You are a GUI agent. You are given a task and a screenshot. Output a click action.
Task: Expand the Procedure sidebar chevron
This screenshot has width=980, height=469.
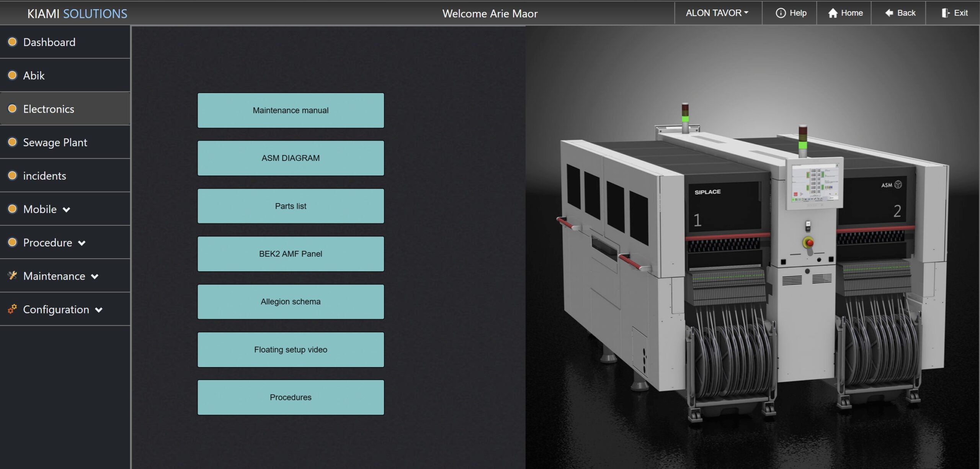[82, 243]
